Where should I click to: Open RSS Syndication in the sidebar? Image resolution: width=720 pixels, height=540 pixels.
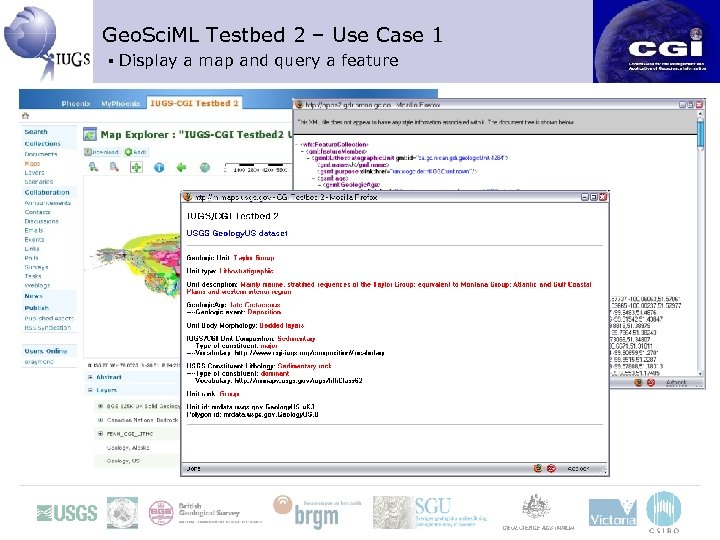pyautogui.click(x=47, y=328)
